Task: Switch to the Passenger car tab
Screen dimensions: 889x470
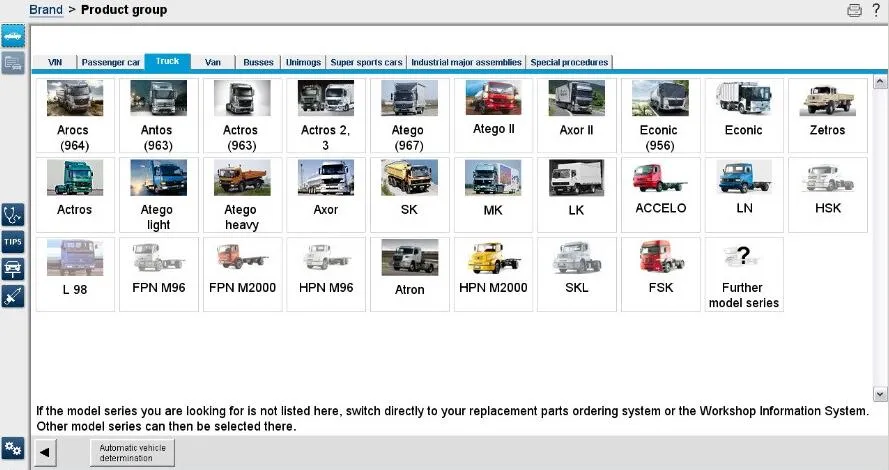Action: pos(111,62)
